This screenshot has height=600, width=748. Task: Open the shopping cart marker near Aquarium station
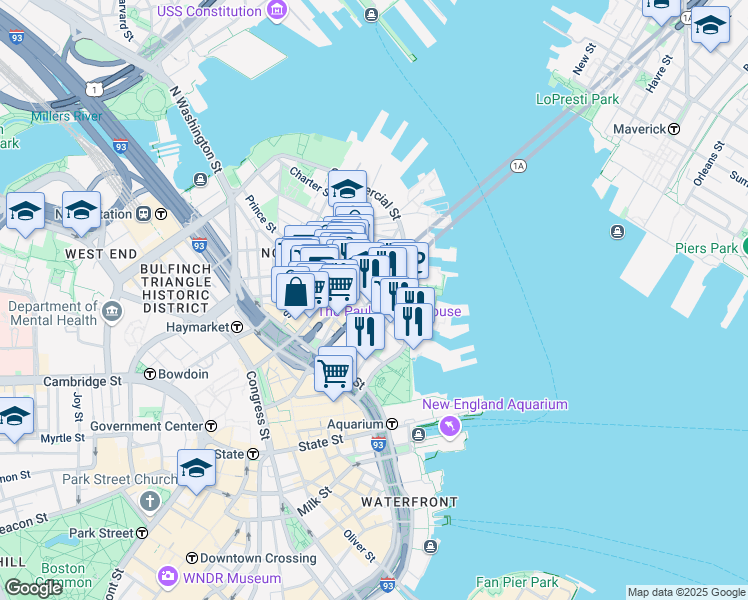(x=334, y=377)
